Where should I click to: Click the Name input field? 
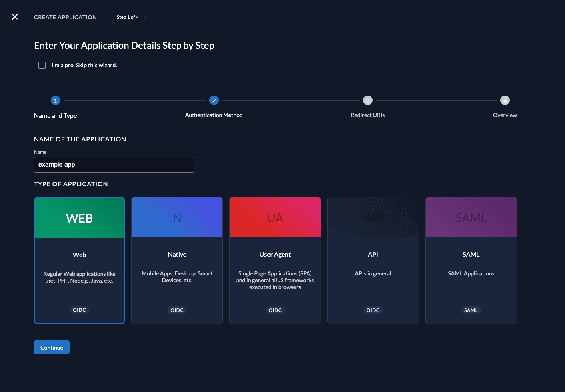click(x=114, y=164)
